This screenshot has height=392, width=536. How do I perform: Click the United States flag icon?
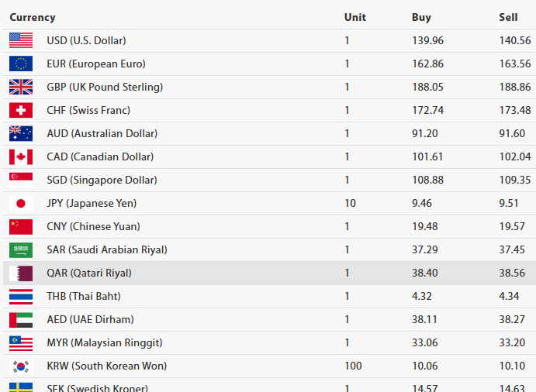[x=21, y=40]
